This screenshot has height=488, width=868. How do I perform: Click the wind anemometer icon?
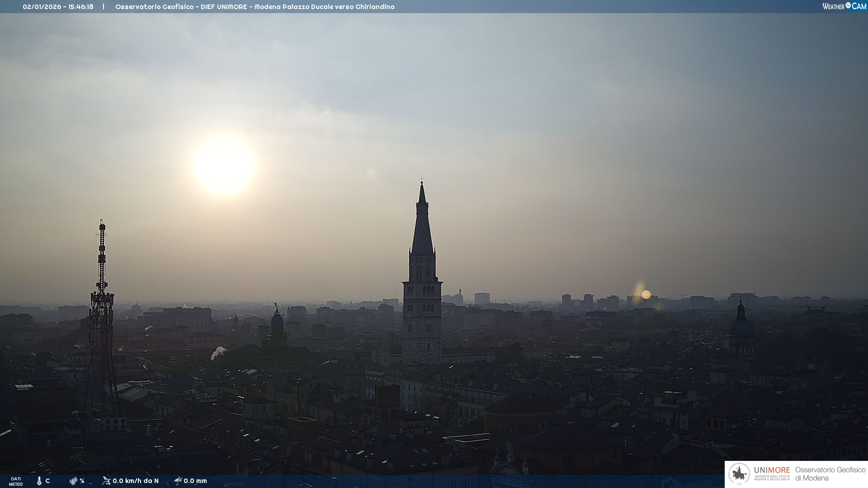click(x=106, y=481)
